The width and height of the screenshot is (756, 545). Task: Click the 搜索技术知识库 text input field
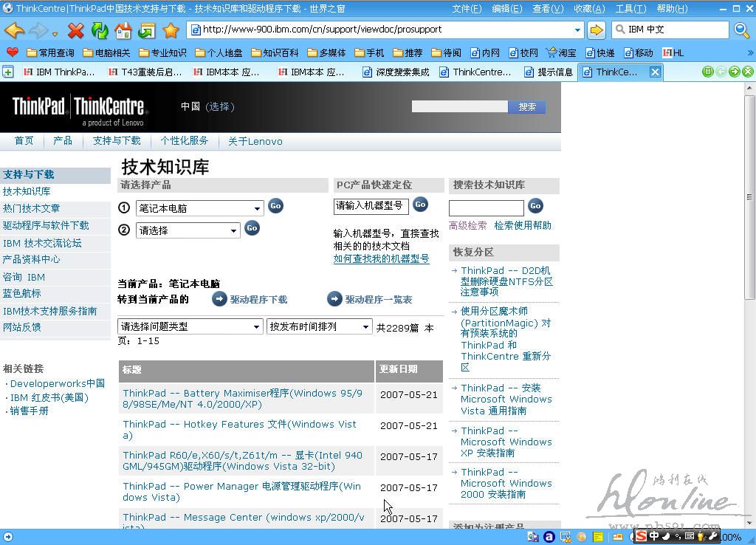point(486,208)
